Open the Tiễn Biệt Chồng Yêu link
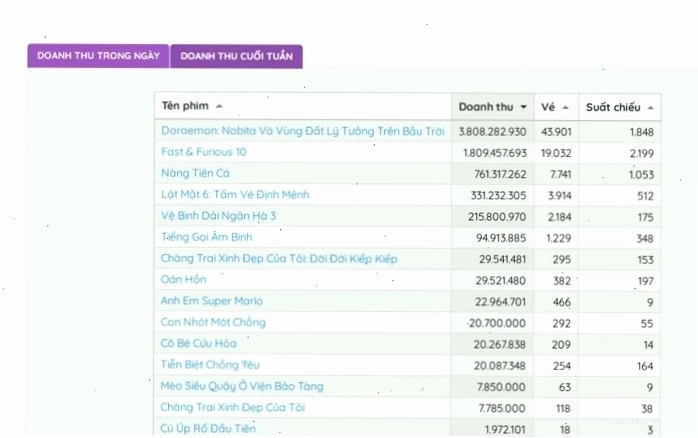Image resolution: width=698 pixels, height=438 pixels. point(210,365)
